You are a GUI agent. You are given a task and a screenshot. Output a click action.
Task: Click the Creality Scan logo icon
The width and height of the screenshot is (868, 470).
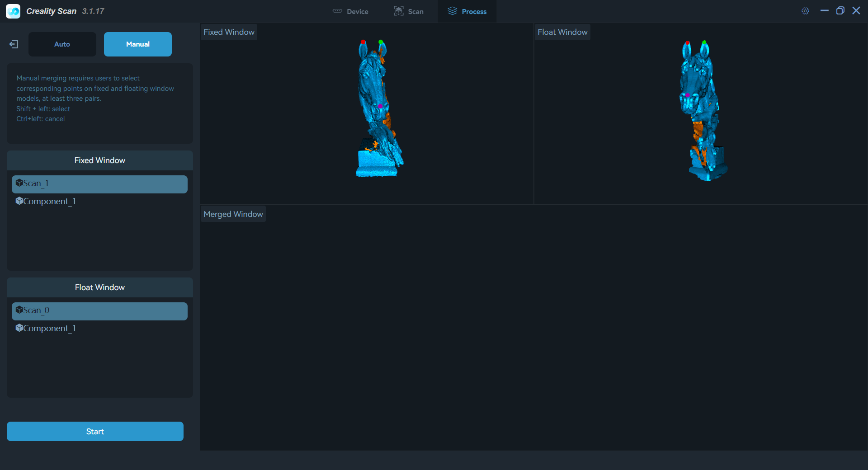point(13,11)
